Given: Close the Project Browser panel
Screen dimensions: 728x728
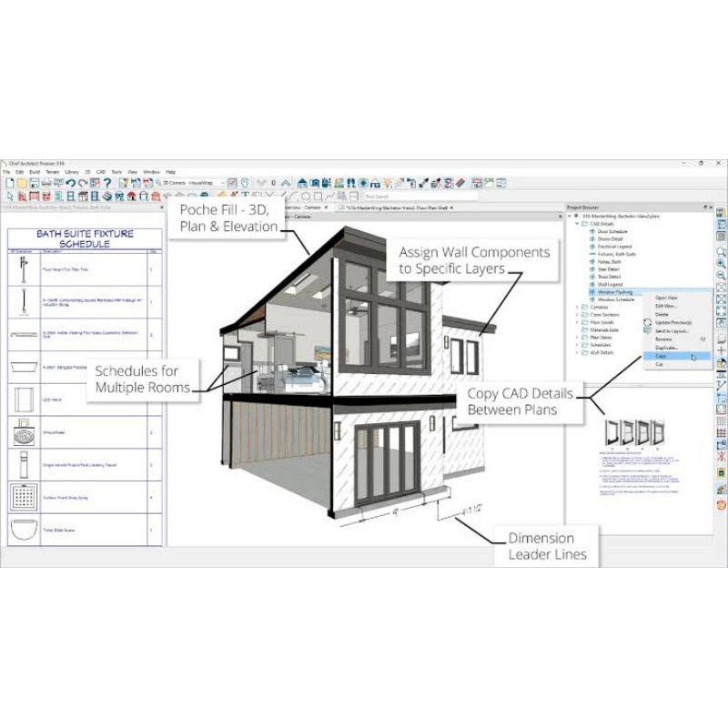Looking at the screenshot, I should point(712,207).
